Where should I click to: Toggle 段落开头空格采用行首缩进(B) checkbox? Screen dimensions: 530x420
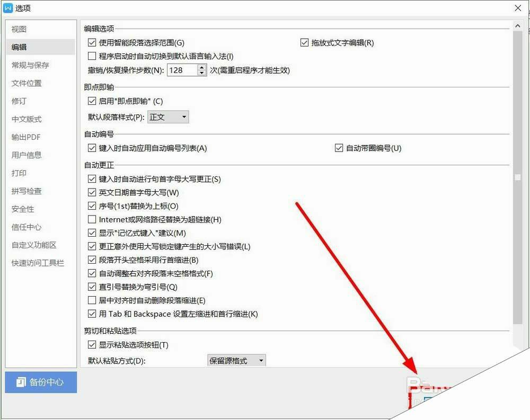pyautogui.click(x=92, y=260)
